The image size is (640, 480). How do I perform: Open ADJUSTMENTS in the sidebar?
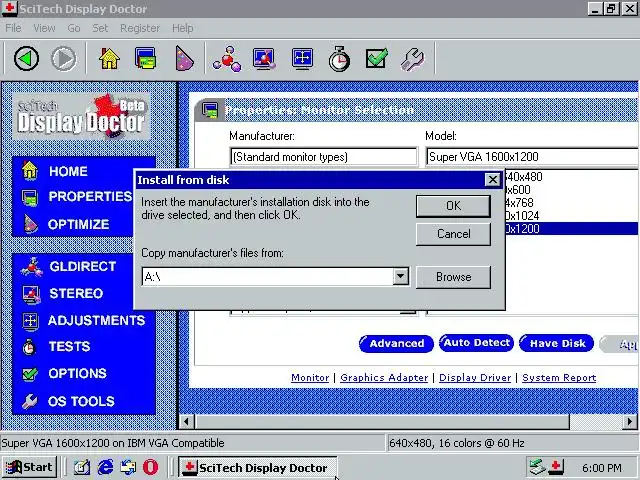(x=96, y=320)
